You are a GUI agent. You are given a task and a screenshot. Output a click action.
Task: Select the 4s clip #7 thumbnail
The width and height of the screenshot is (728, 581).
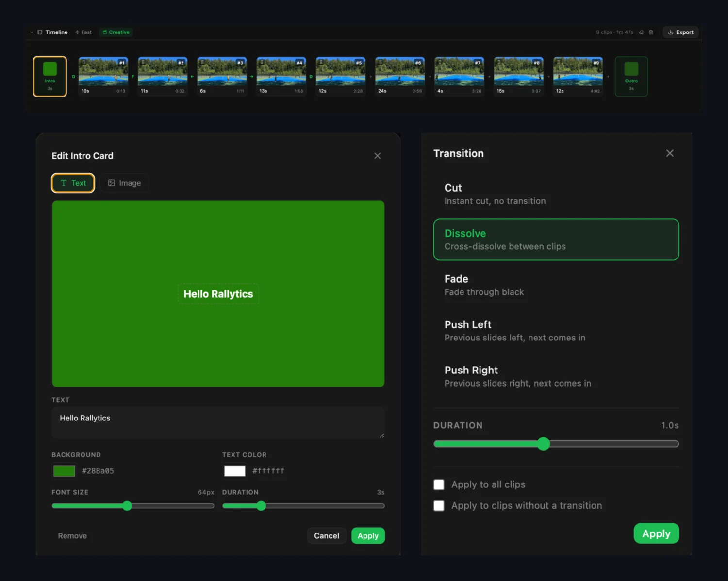click(x=459, y=77)
